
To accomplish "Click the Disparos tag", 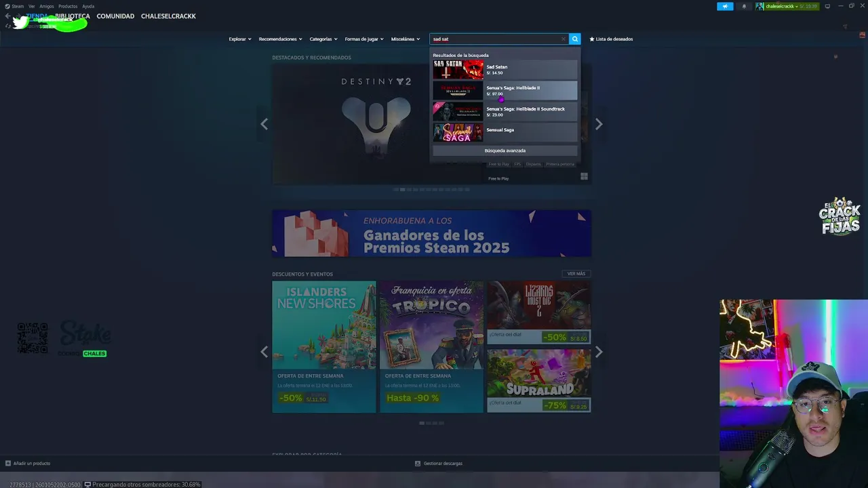I will (x=534, y=164).
